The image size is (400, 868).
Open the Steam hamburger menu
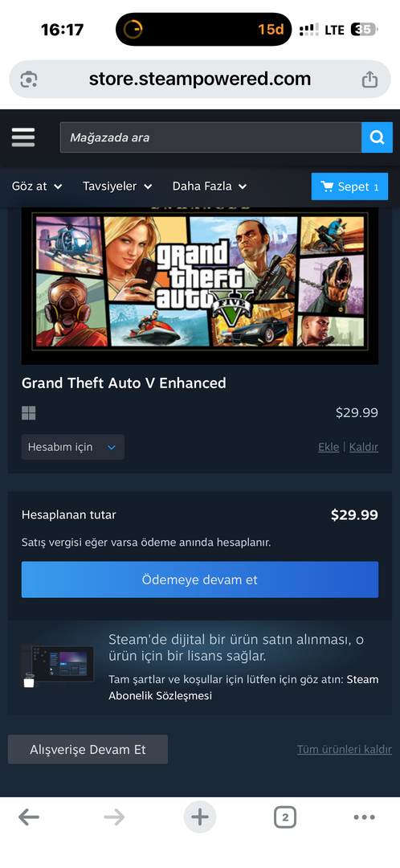(x=23, y=137)
